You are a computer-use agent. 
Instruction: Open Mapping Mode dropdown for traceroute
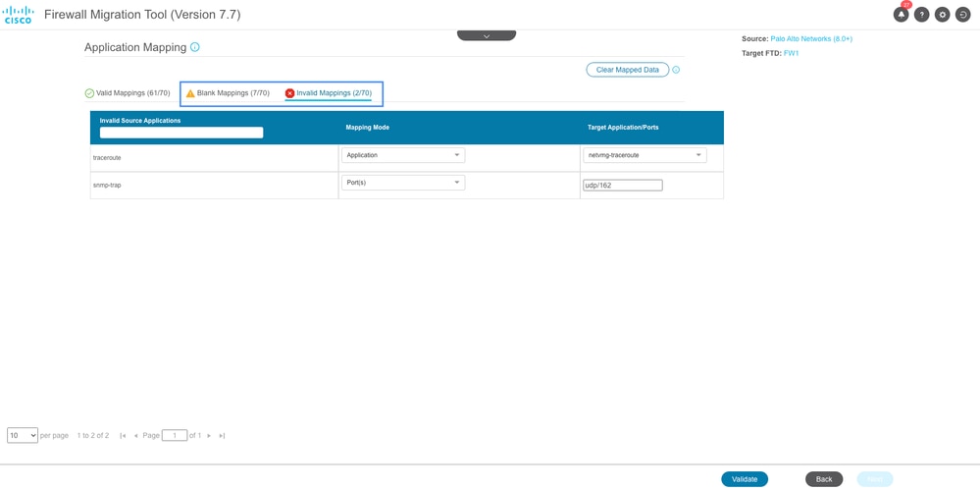[x=403, y=155]
